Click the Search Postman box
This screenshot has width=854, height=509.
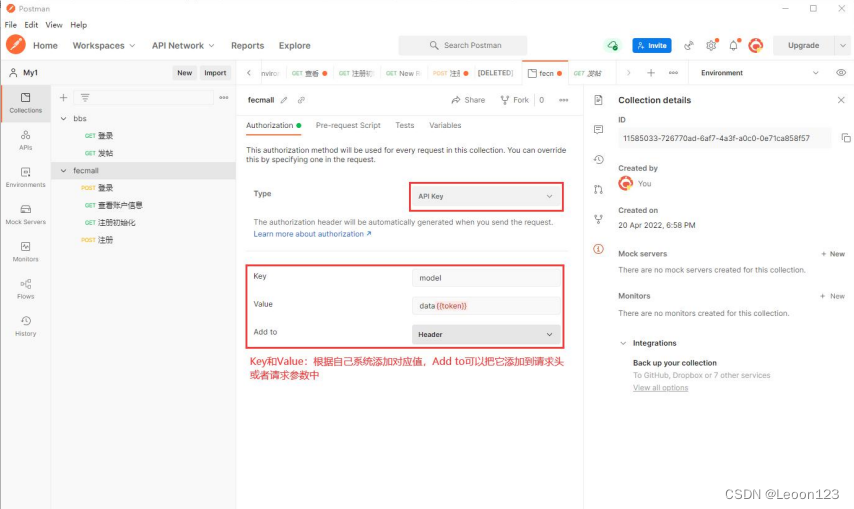(462, 45)
